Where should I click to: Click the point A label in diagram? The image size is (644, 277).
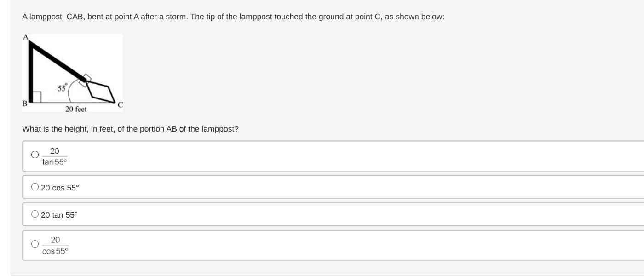pyautogui.click(x=26, y=37)
